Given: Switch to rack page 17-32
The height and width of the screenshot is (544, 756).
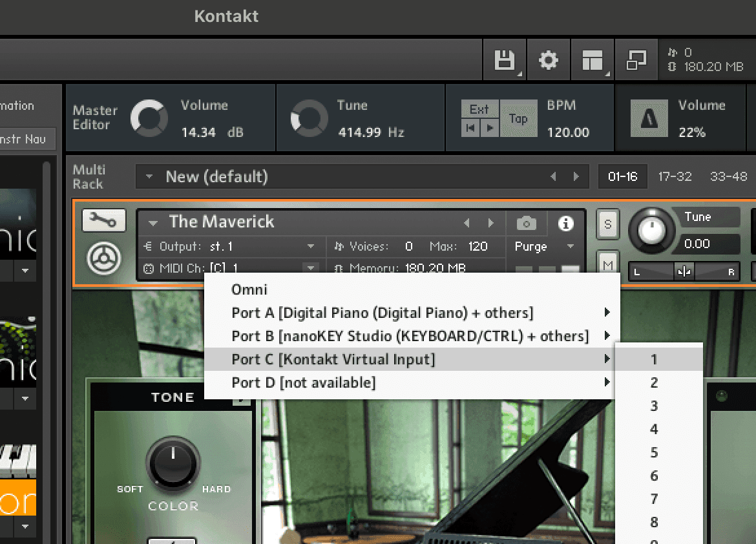Looking at the screenshot, I should pyautogui.click(x=675, y=176).
